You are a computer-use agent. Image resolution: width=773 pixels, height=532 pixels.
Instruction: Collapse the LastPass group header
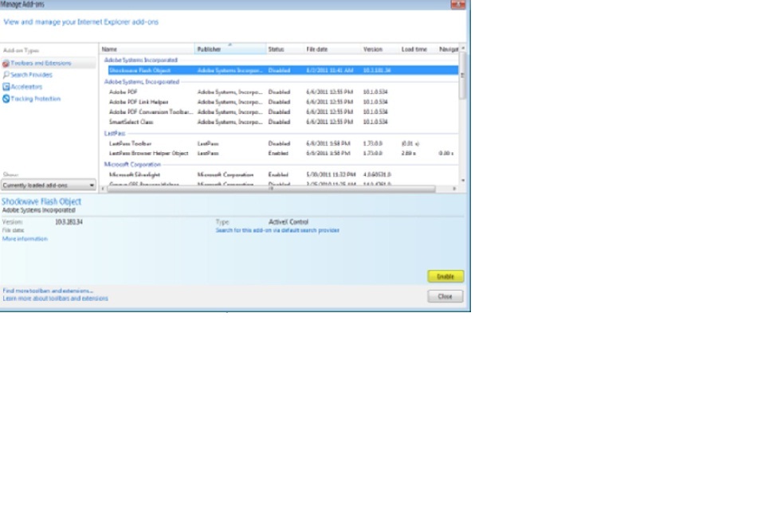pyautogui.click(x=115, y=134)
